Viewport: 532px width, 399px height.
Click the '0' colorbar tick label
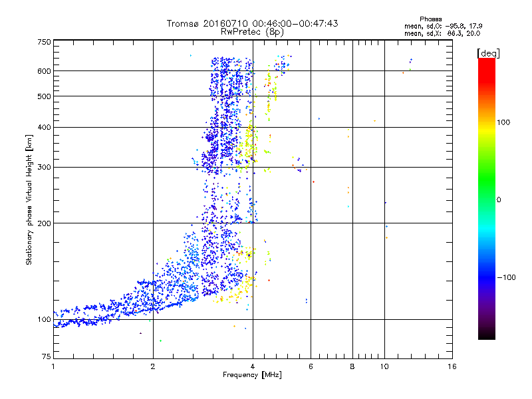tap(499, 200)
